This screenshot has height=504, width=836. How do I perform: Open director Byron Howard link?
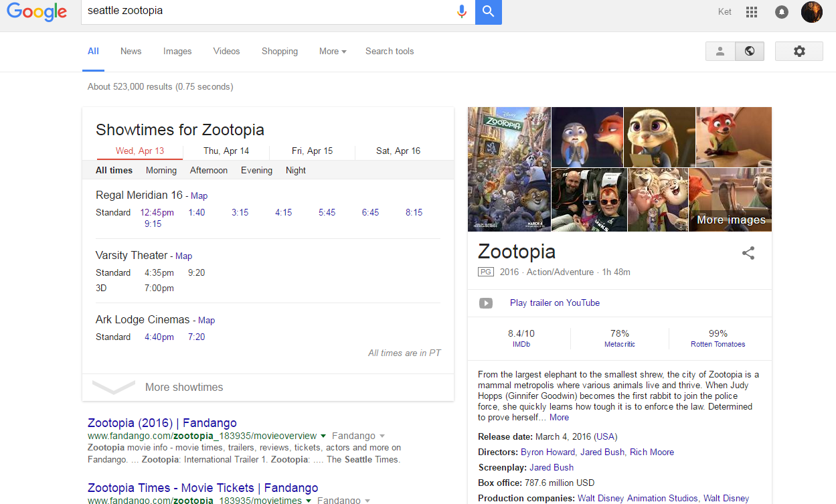(x=548, y=452)
